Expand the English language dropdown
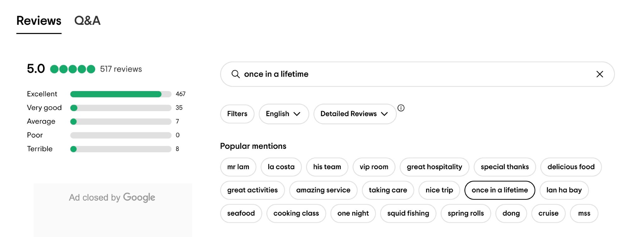Image resolution: width=644 pixels, height=237 pixels. 283,114
